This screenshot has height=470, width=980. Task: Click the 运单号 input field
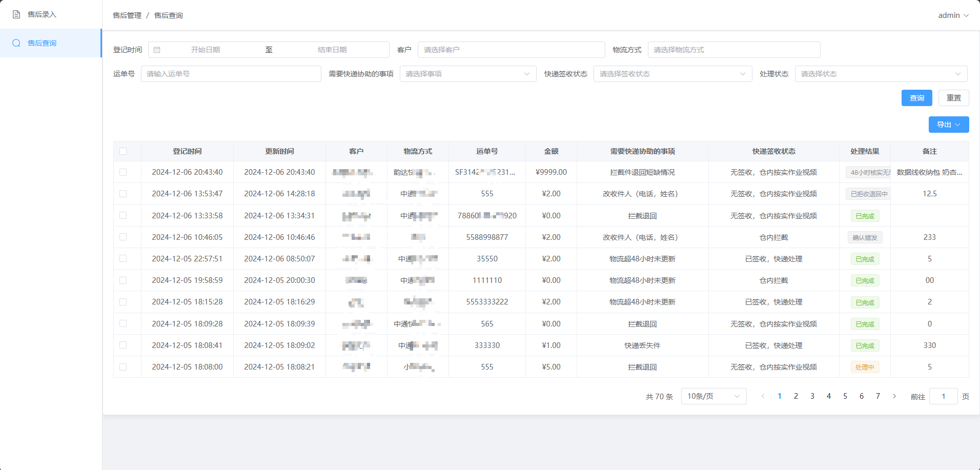pyautogui.click(x=231, y=74)
